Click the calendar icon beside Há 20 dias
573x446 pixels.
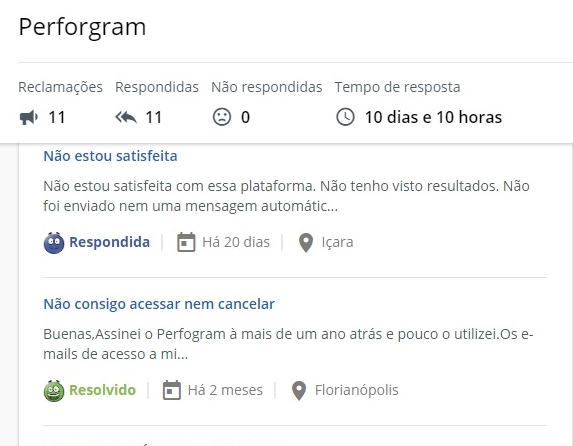click(186, 242)
